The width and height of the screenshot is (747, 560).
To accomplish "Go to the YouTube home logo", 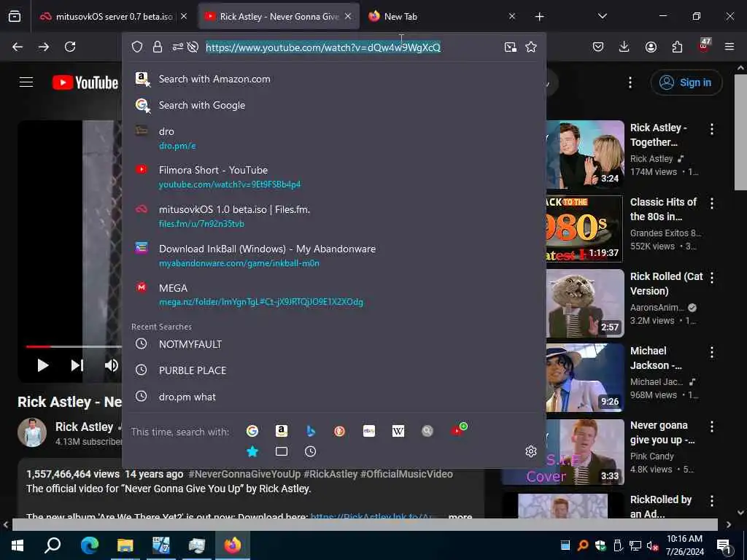I will click(x=85, y=82).
